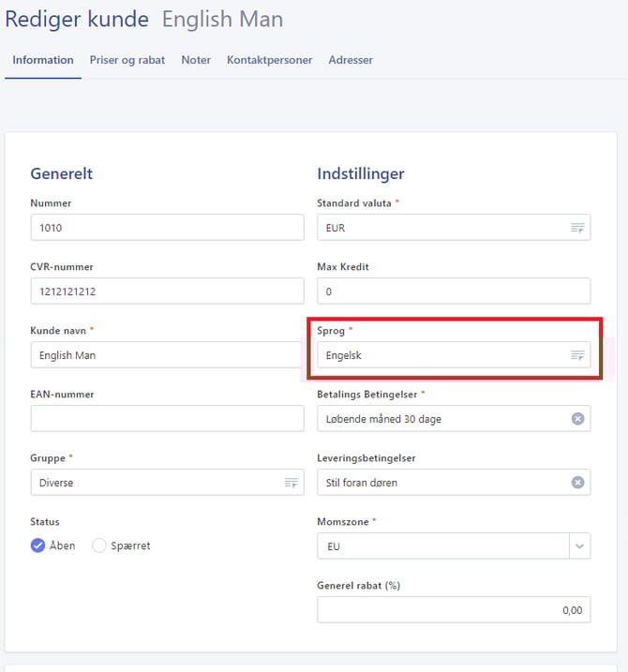Clear the Betalings Betingelser field
The width and height of the screenshot is (628, 672).
577,419
